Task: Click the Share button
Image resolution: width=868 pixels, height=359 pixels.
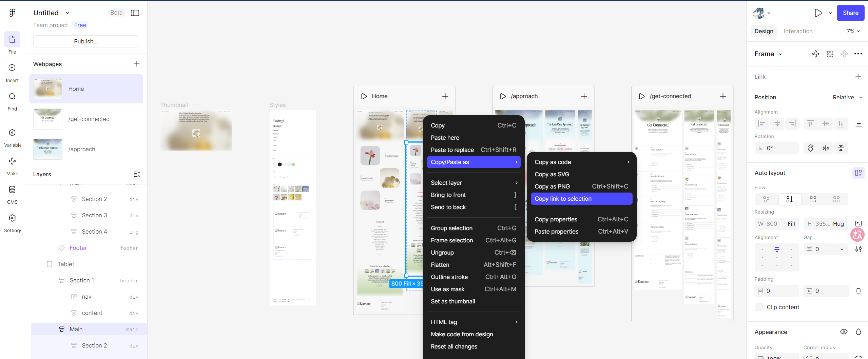Action: tap(850, 13)
